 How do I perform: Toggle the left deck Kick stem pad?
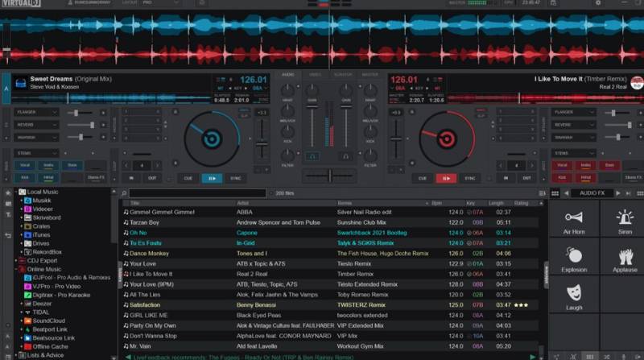pyautogui.click(x=25, y=177)
